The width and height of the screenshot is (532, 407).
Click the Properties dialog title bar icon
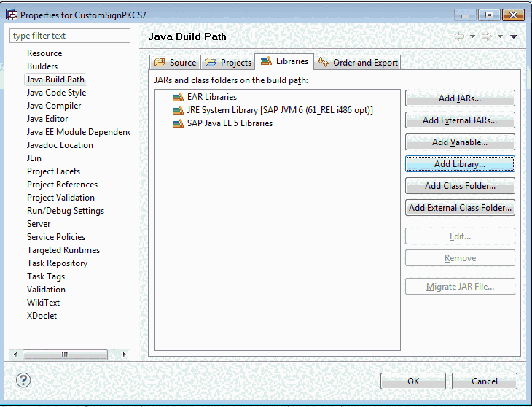[12, 15]
